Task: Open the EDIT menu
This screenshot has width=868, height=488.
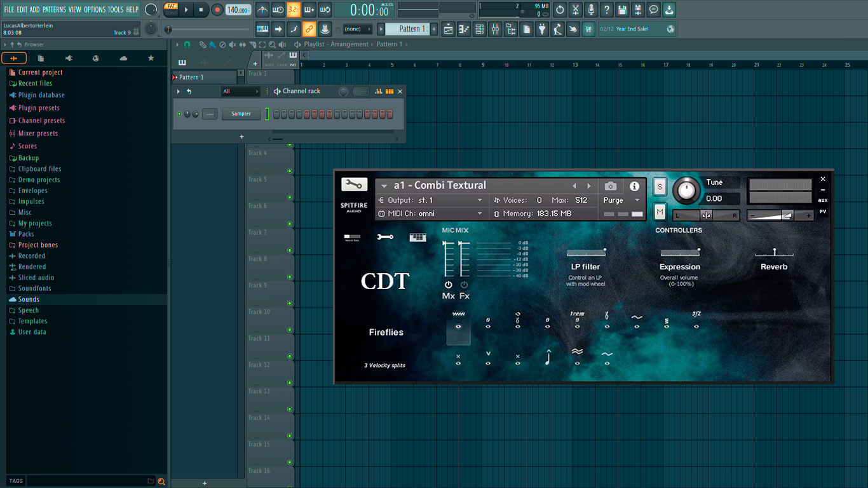Action: coord(22,10)
